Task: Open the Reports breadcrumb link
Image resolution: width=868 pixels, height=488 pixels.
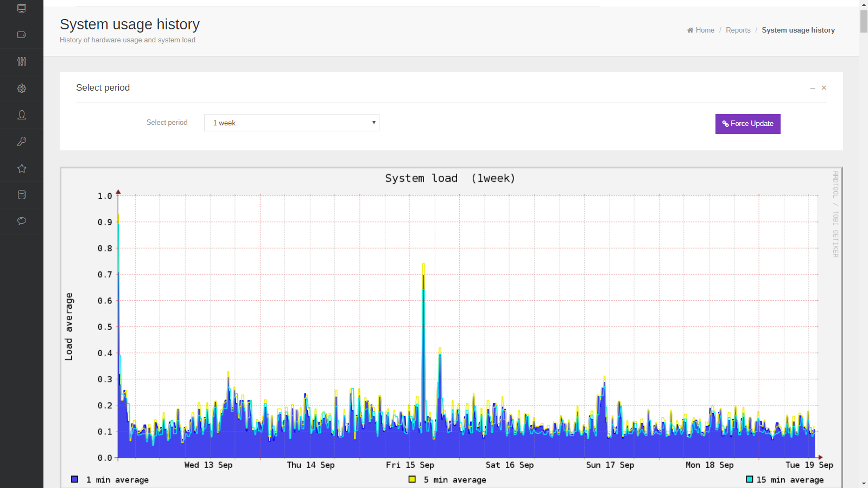Action: pyautogui.click(x=738, y=30)
